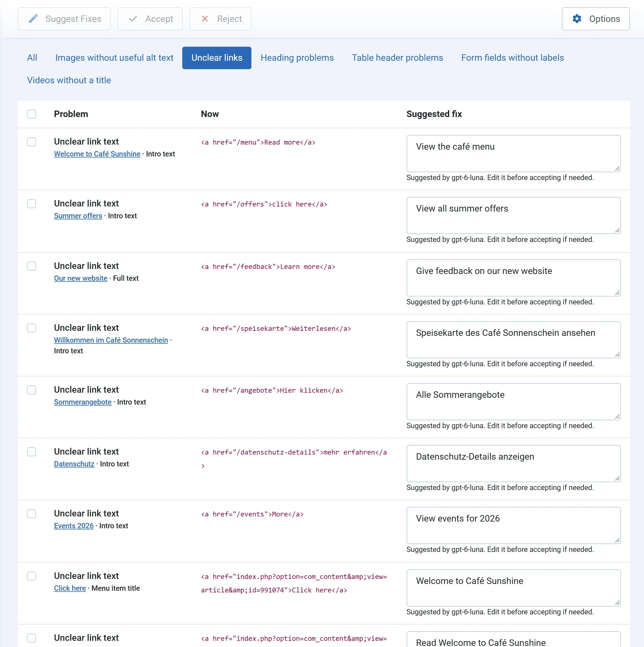644x647 pixels.
Task: Switch to Videos without a title tab
Action: [69, 80]
